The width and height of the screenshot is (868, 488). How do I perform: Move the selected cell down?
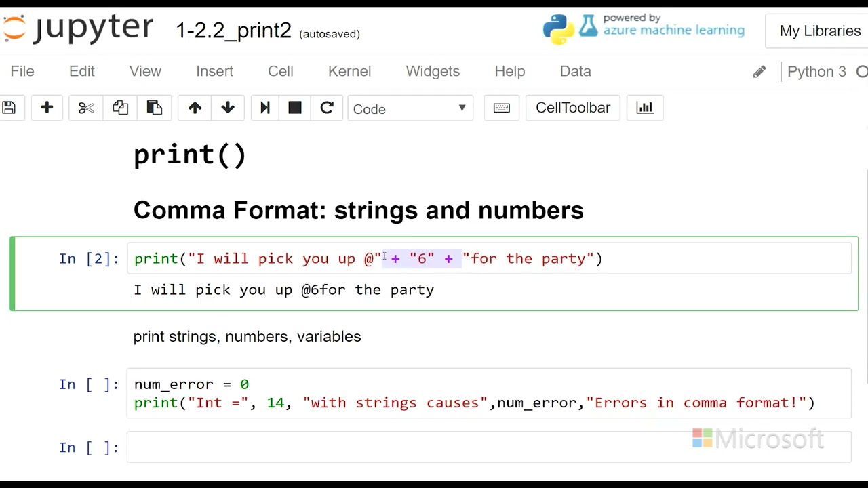(228, 108)
